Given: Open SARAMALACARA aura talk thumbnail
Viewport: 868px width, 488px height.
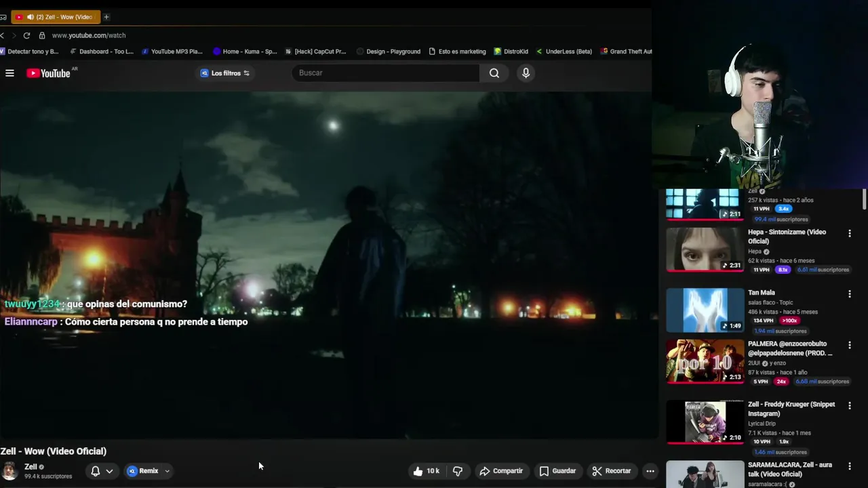Looking at the screenshot, I should (705, 474).
